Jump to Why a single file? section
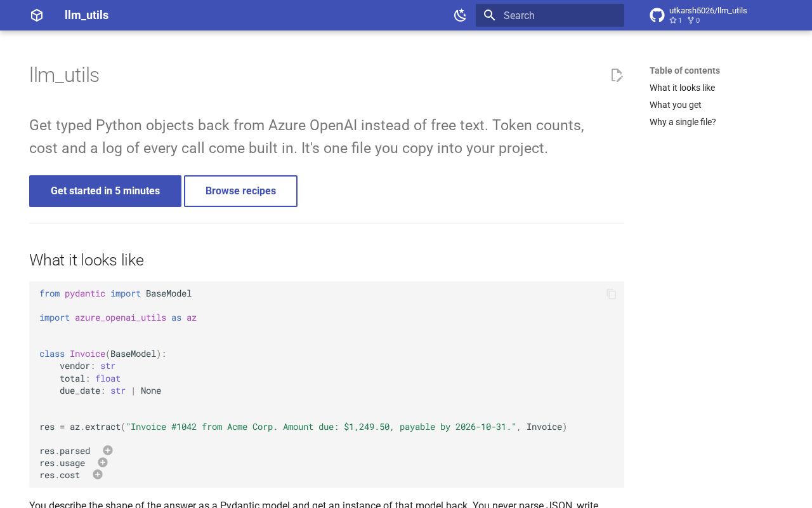The height and width of the screenshot is (508, 812). point(683,122)
